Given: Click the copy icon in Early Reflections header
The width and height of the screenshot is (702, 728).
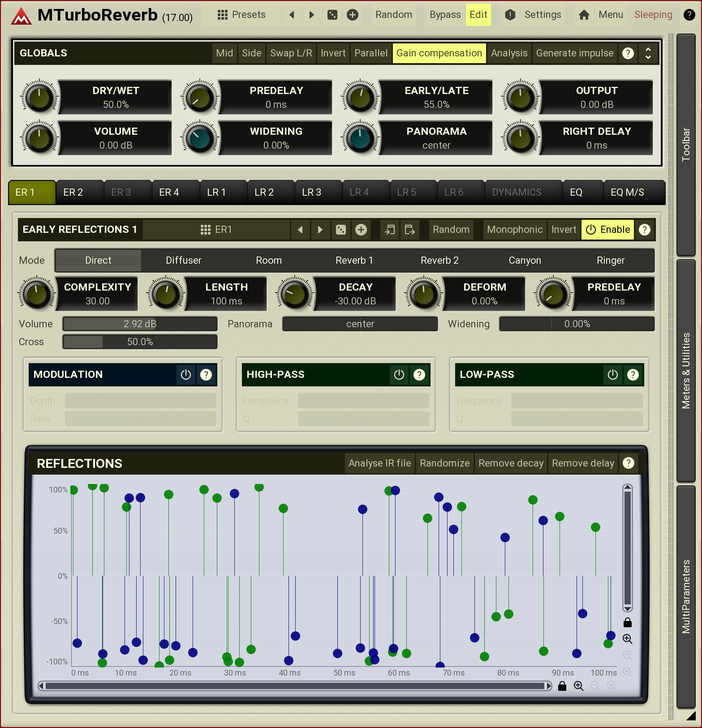Looking at the screenshot, I should tap(390, 230).
